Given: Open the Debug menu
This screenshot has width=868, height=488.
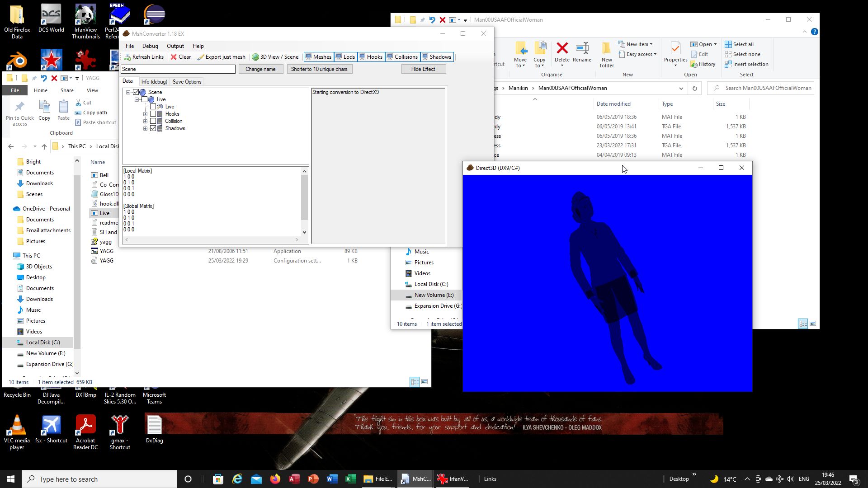Looking at the screenshot, I should click(x=150, y=46).
